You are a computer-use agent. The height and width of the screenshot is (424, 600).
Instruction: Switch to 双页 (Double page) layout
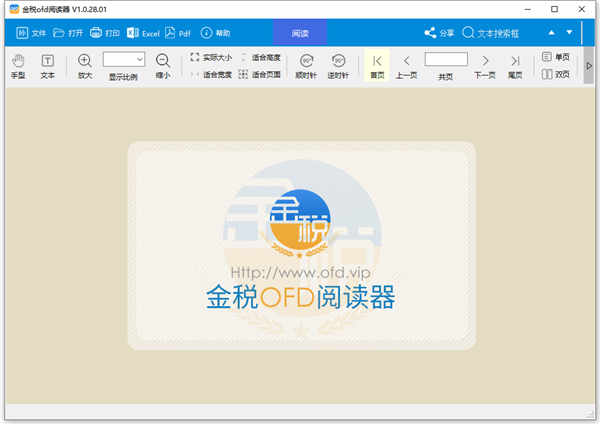556,74
